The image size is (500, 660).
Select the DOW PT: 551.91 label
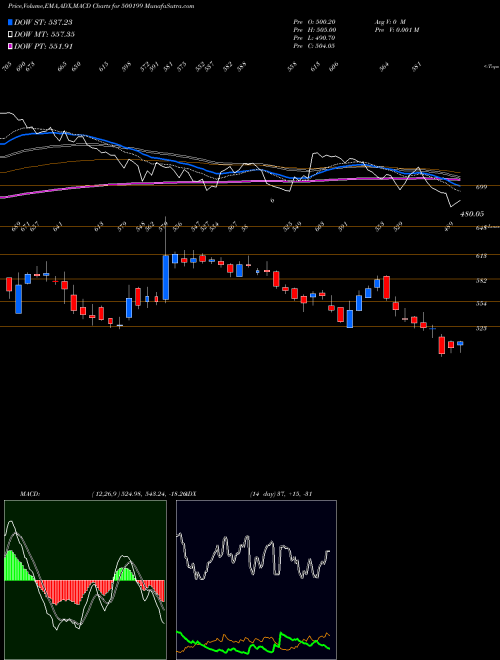(x=43, y=46)
